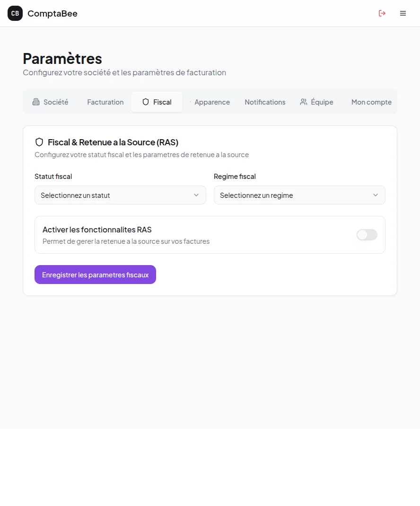
Task: Click the people icon on Équipe tab
Action: (304, 102)
